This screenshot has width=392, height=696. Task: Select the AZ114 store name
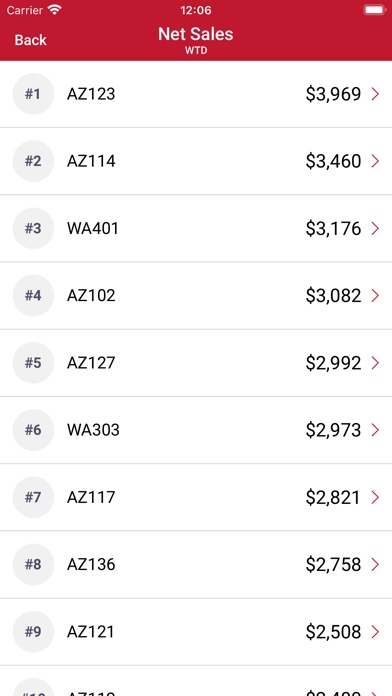[x=91, y=161]
